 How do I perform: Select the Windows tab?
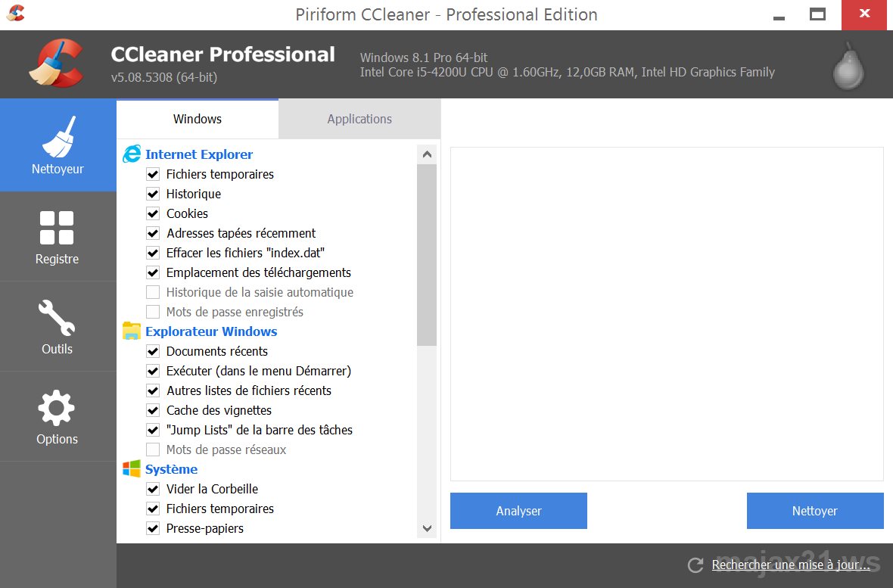(x=198, y=119)
